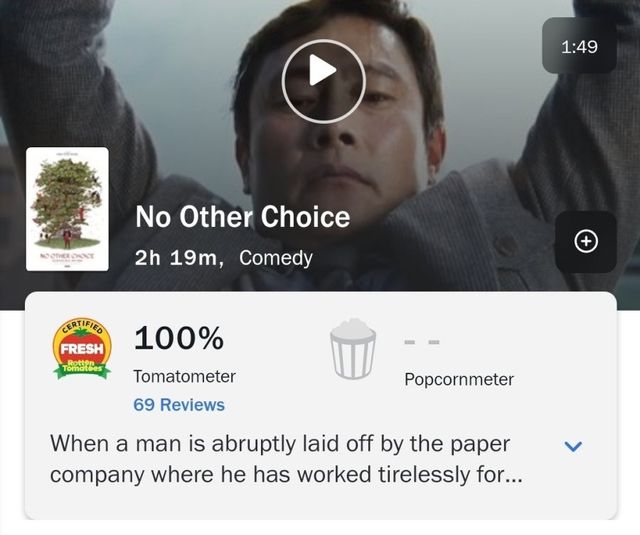Click the empty popcorn bucket icon

tap(353, 350)
